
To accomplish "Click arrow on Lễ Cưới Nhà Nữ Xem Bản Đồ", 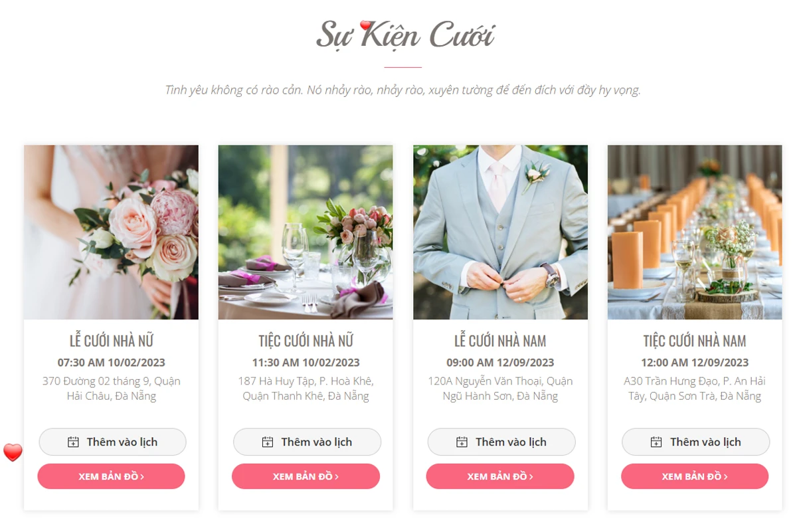I will pos(142,477).
